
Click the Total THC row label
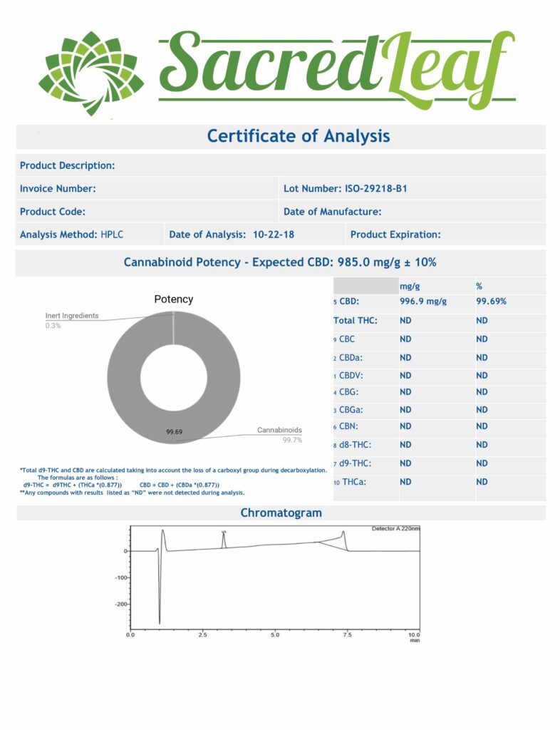pos(355,321)
